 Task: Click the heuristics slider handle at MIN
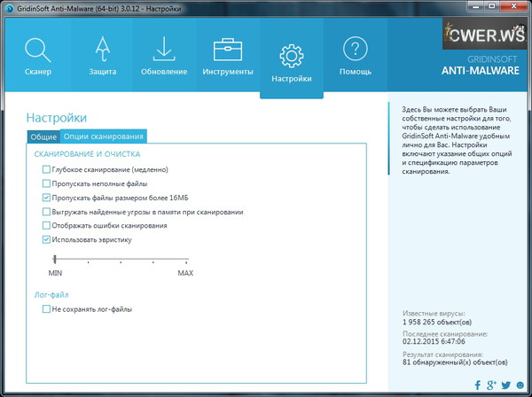pos(55,259)
